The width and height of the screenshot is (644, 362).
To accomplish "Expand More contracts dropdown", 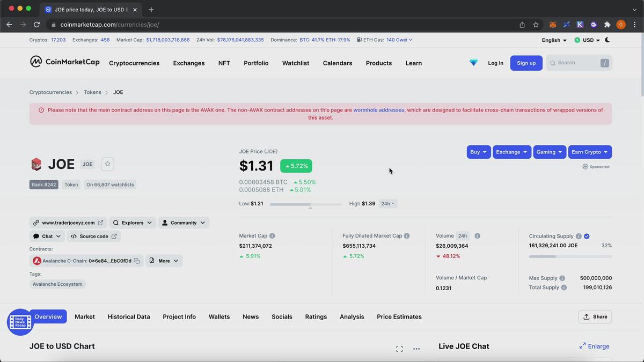I will 164,261.
